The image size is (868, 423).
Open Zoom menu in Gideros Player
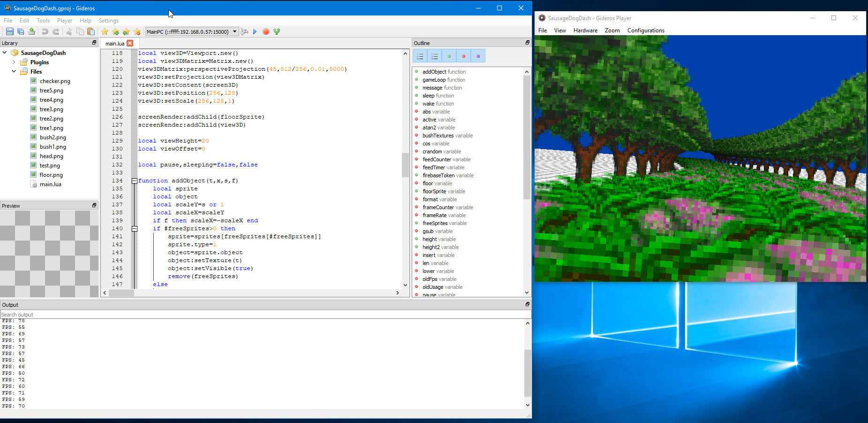point(612,30)
